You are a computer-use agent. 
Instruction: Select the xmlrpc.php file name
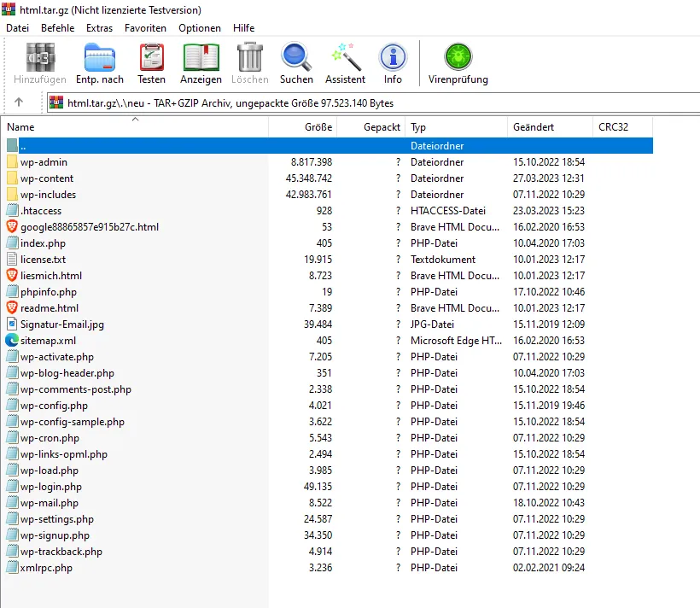46,567
